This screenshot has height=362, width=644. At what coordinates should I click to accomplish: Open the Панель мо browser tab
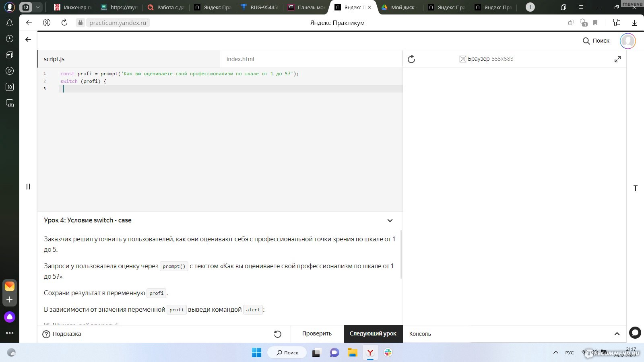[306, 7]
